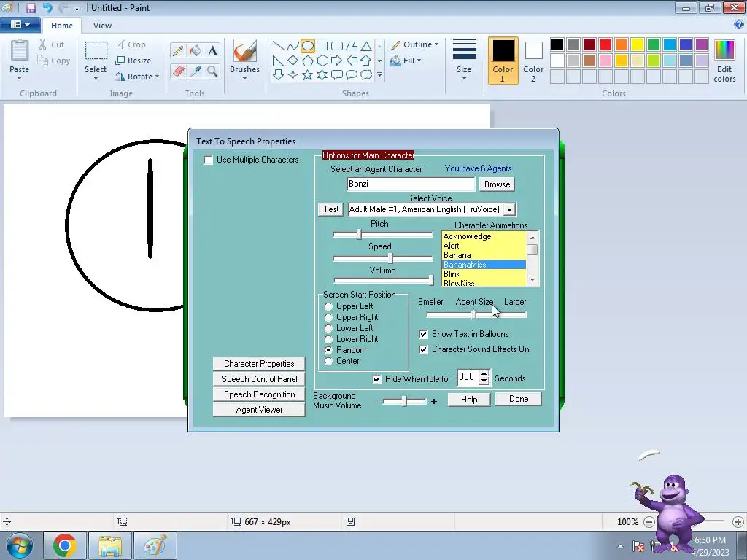
Task: Choose the Oval shape
Action: pyautogui.click(x=308, y=46)
